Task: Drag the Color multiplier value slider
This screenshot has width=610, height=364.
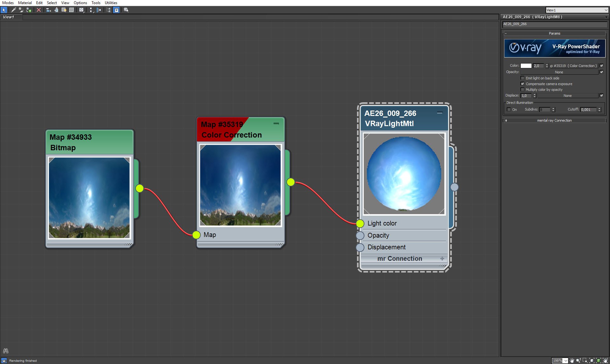Action: point(539,66)
